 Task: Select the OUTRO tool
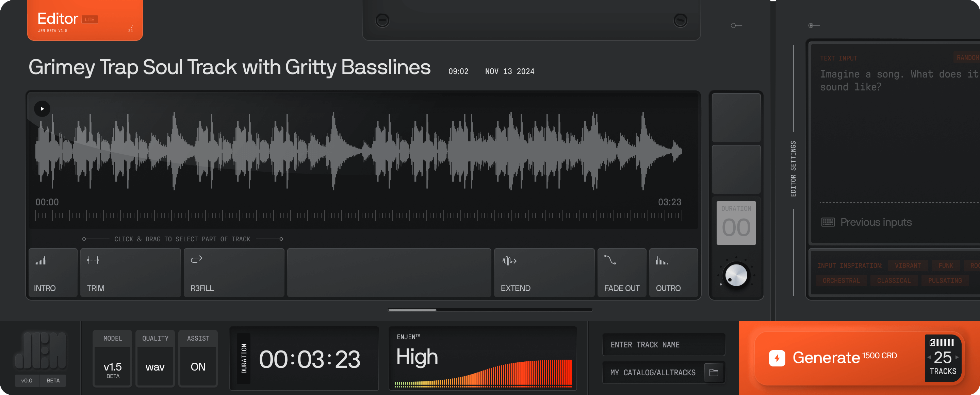[673, 273]
